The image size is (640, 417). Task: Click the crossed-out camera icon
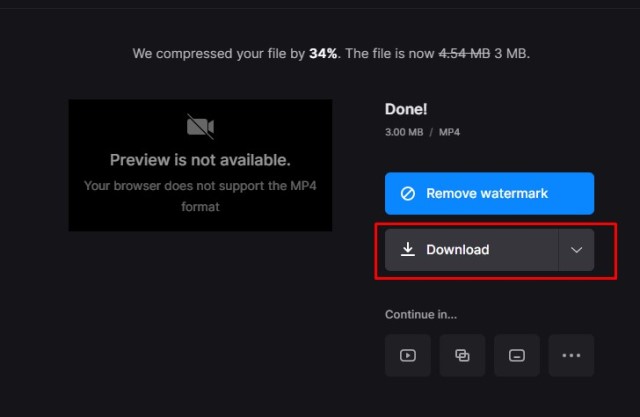point(200,127)
